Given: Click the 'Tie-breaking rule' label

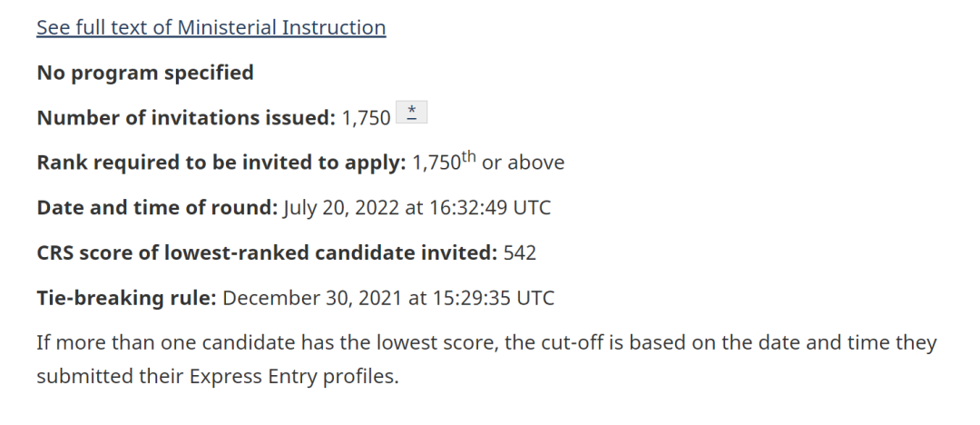Looking at the screenshot, I should click(x=125, y=298).
